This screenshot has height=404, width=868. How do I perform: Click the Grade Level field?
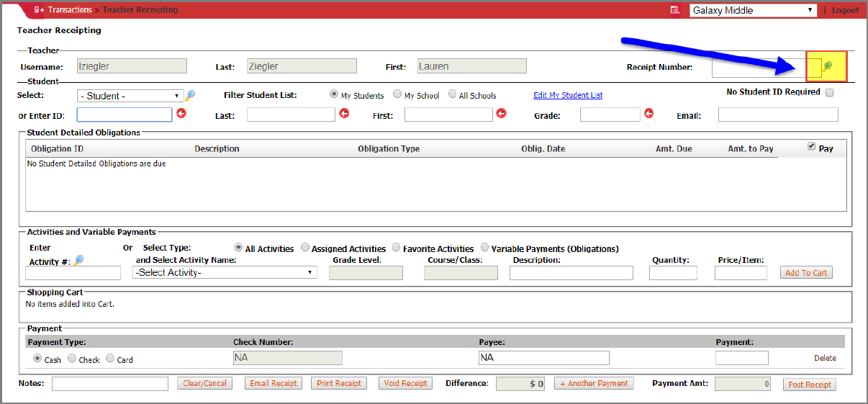366,273
